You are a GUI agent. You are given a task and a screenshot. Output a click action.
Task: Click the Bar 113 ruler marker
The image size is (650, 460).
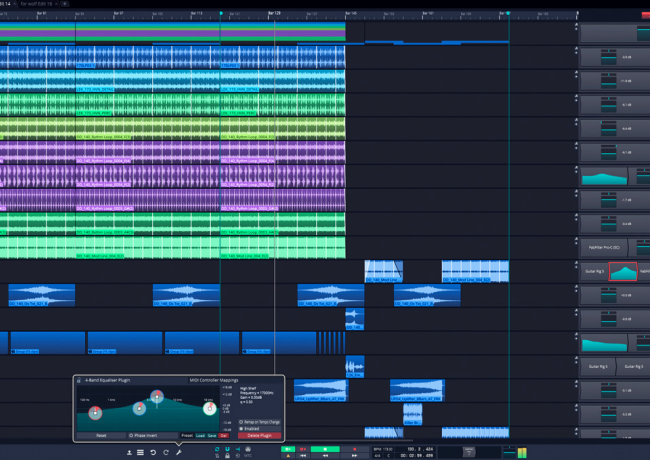[196, 13]
